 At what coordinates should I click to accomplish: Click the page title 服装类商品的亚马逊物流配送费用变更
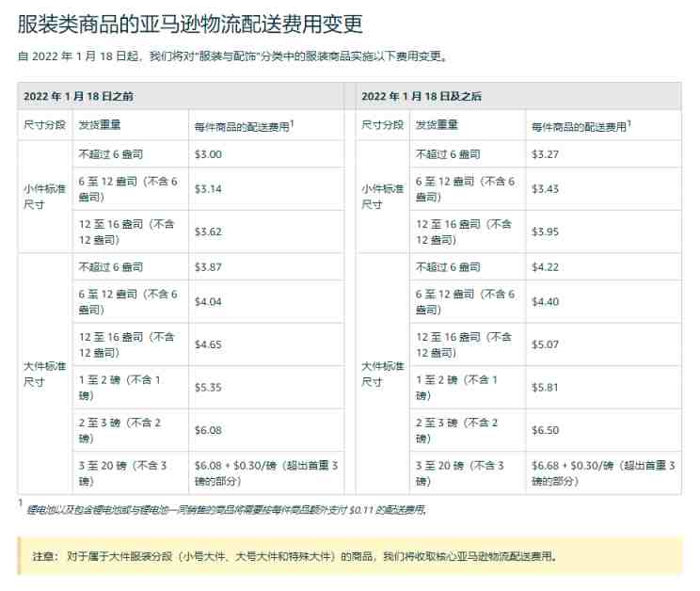(x=190, y=24)
